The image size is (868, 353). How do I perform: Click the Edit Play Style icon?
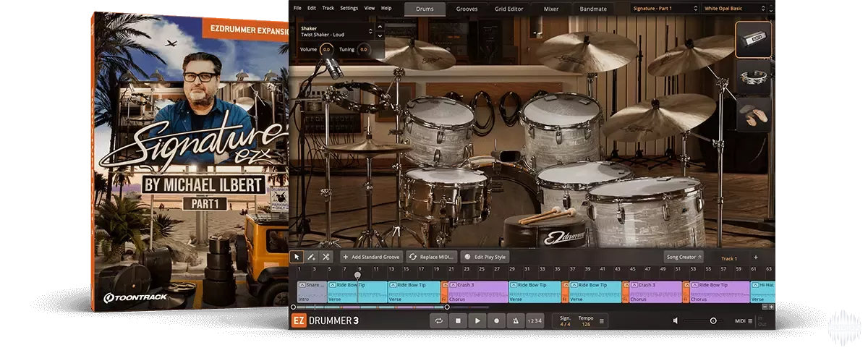point(467,257)
